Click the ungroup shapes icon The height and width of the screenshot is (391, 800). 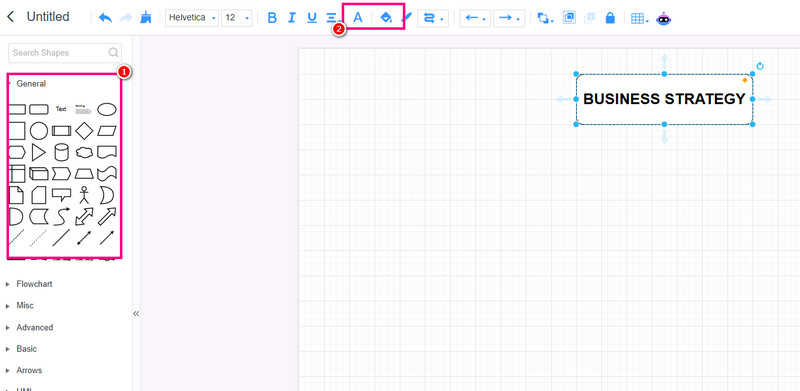tap(590, 18)
